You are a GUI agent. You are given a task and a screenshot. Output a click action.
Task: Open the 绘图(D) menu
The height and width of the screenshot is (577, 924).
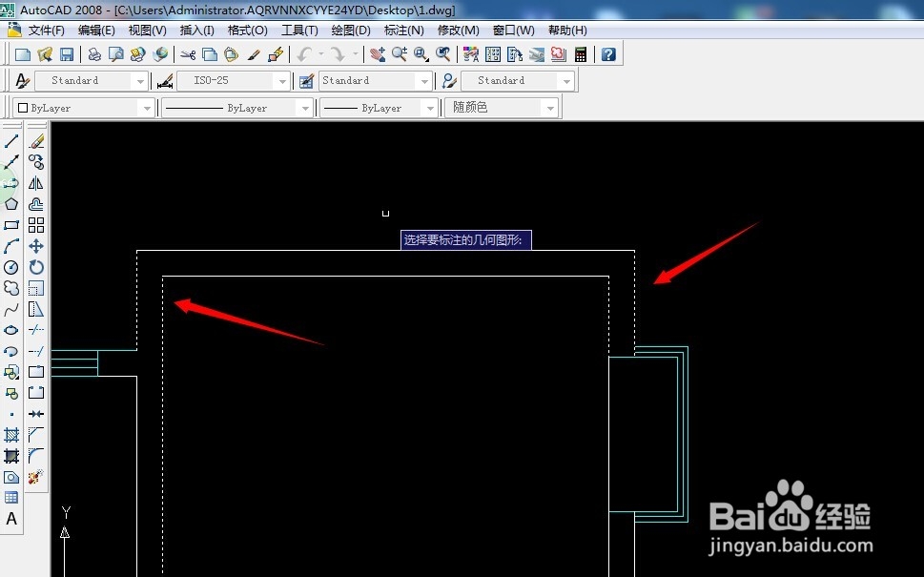point(351,31)
